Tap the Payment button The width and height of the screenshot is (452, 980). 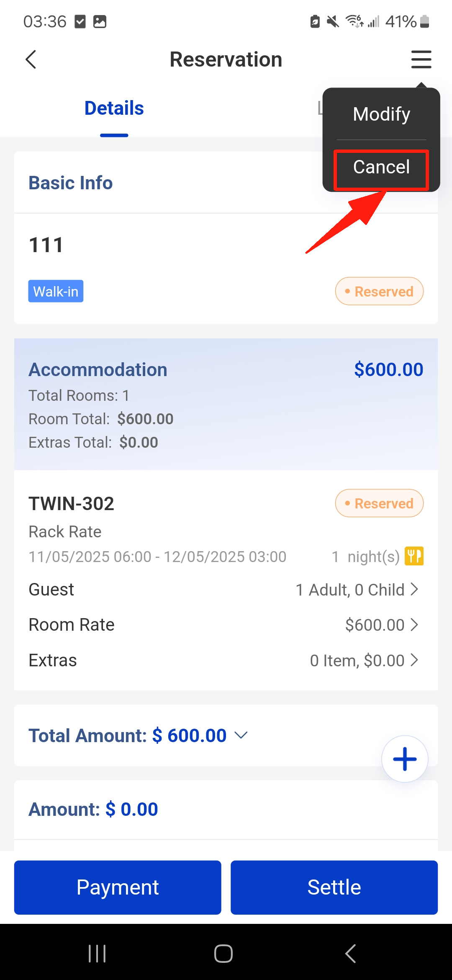(118, 887)
